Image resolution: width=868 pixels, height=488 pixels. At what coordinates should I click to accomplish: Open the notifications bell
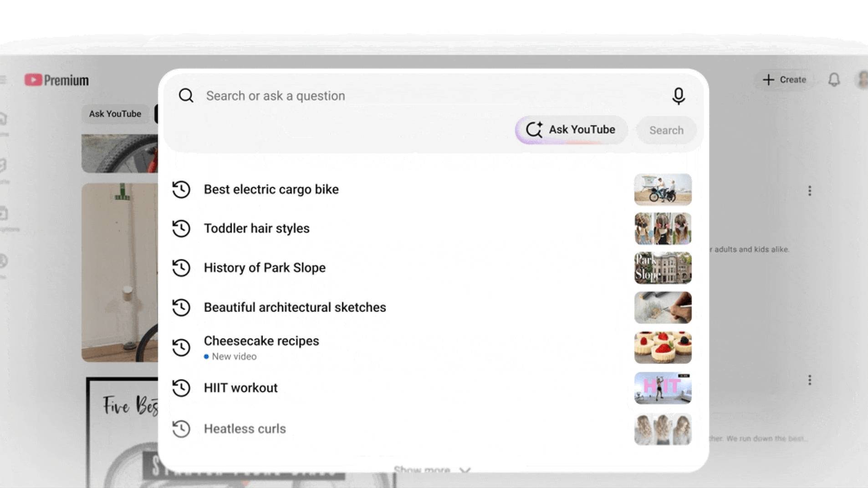[834, 80]
